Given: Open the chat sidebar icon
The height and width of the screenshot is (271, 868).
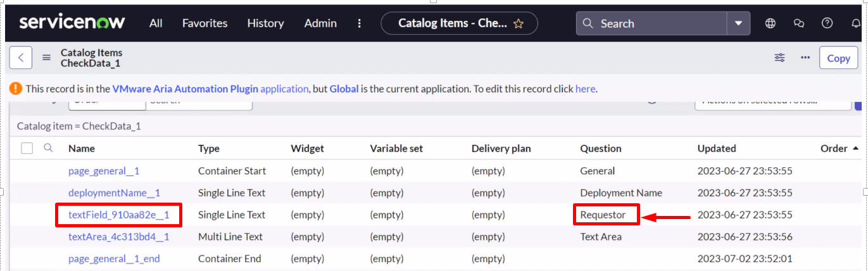Looking at the screenshot, I should 799,23.
